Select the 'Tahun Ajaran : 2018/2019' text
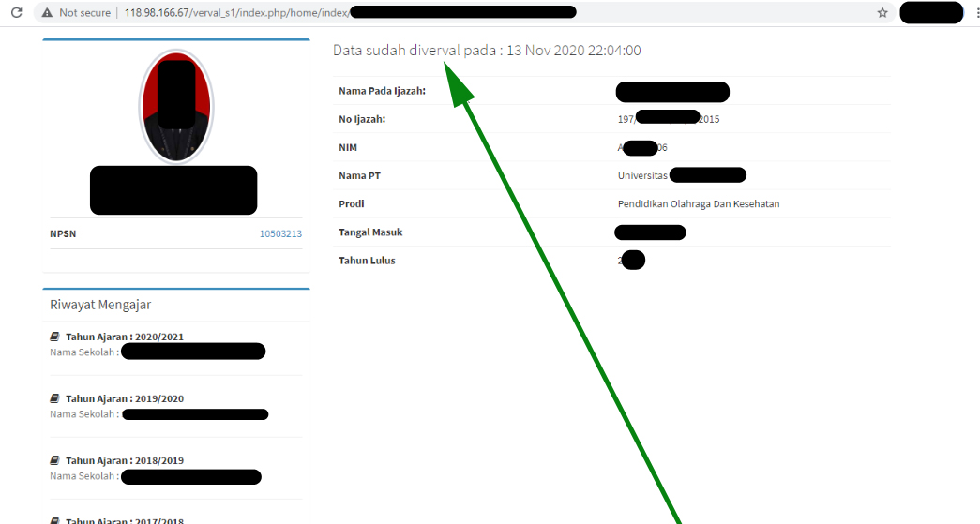The image size is (980, 524). click(x=125, y=460)
